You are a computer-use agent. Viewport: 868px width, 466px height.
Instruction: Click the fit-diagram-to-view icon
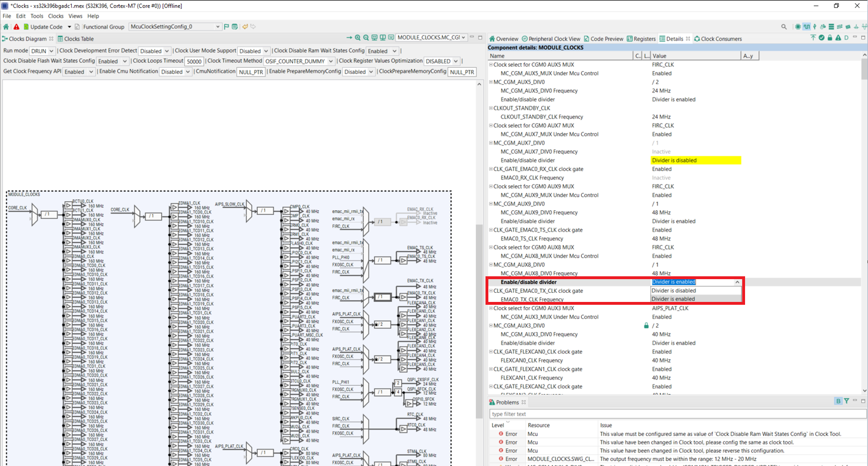375,37
